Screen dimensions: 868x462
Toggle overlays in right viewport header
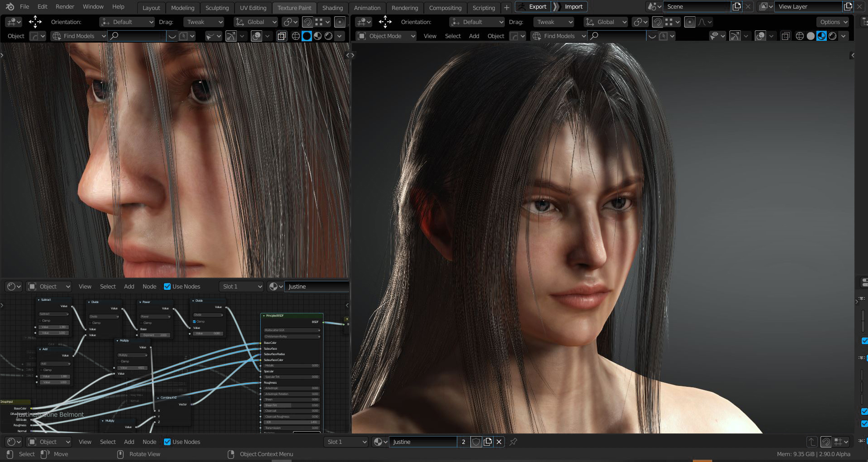click(x=761, y=36)
